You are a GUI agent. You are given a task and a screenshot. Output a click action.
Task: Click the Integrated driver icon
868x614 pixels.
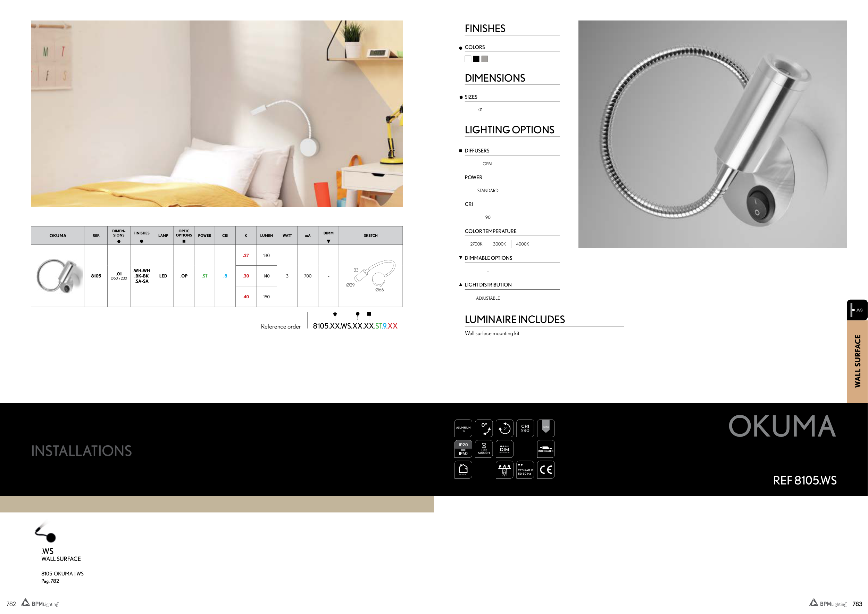(x=545, y=449)
